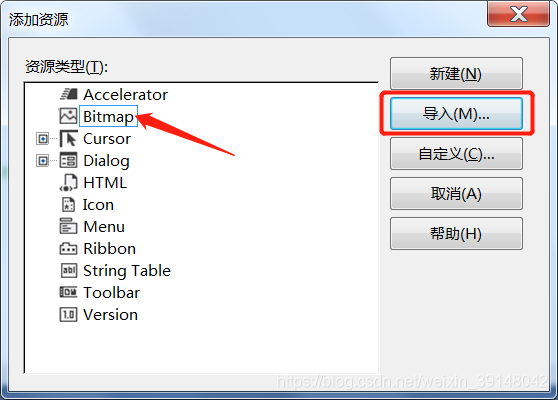Click the Toolbar resource icon
Screen dimensions: 558x400
coord(68,292)
